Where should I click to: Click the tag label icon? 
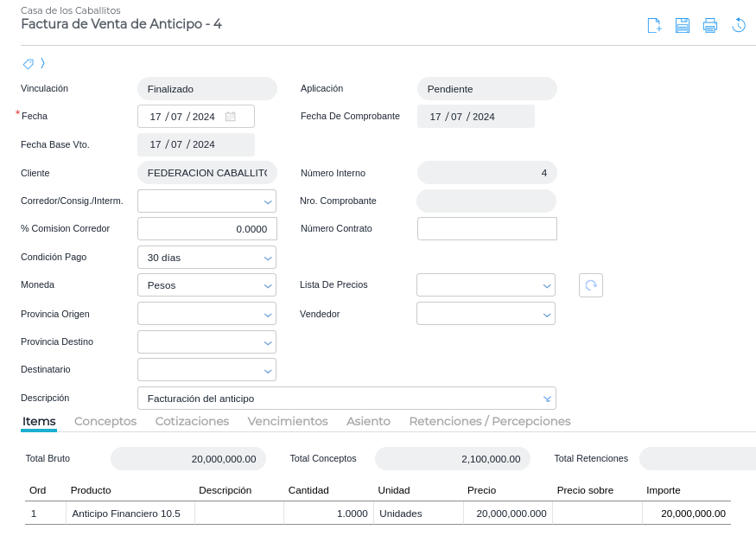point(29,64)
